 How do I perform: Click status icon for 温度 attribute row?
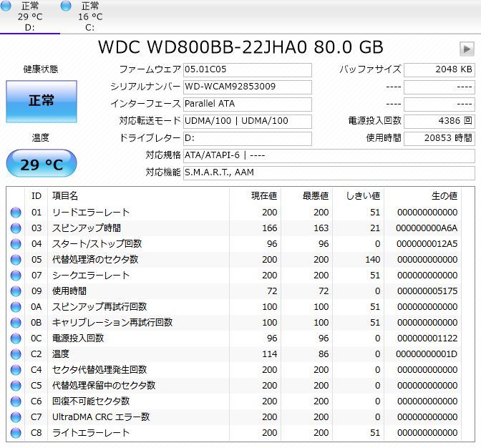[x=16, y=354]
